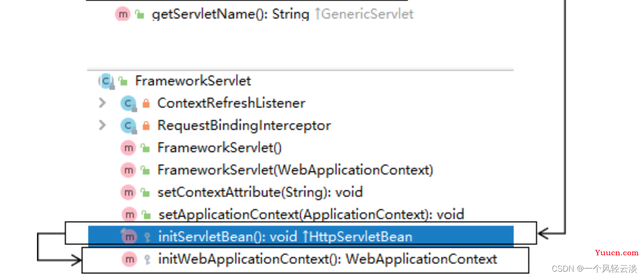This screenshot has height=277, width=644.
Task: Click the method icon beside initServletBean()
Action: [128, 236]
